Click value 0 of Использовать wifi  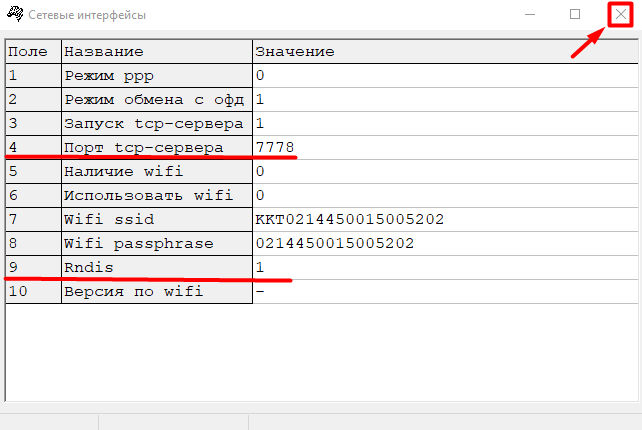(445, 195)
